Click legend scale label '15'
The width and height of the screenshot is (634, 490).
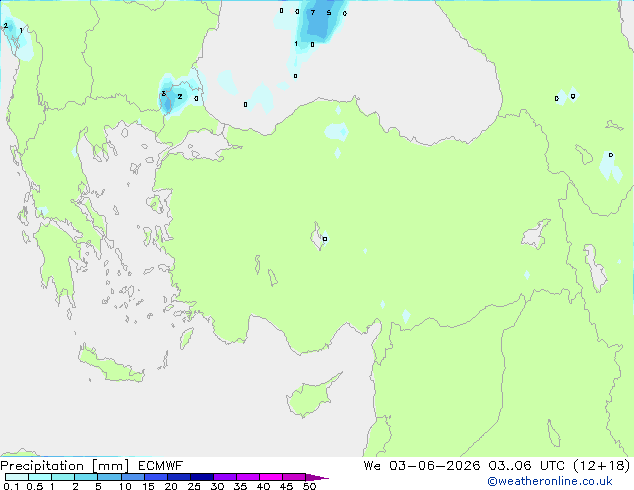point(148,486)
